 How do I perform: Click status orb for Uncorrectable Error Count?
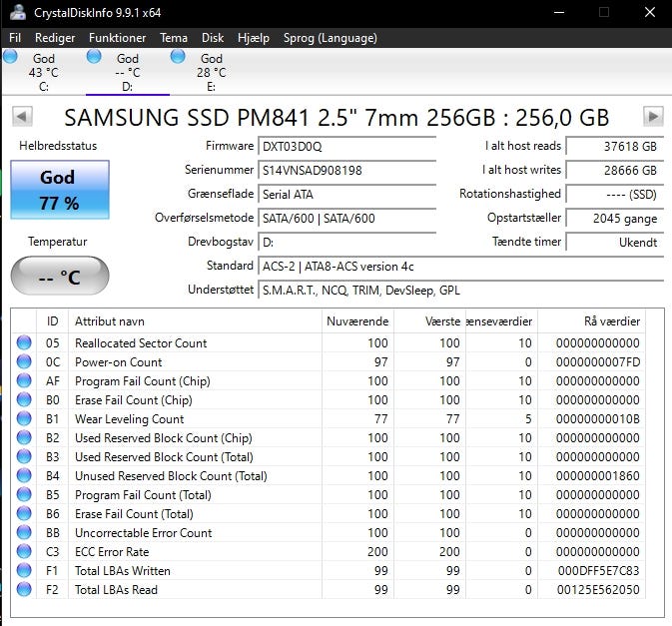click(24, 532)
